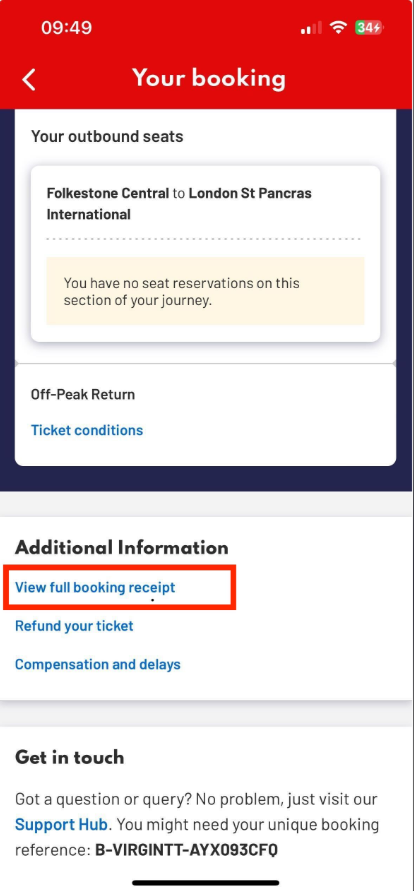Open the Ticket conditions link
The width and height of the screenshot is (414, 891).
click(x=87, y=430)
